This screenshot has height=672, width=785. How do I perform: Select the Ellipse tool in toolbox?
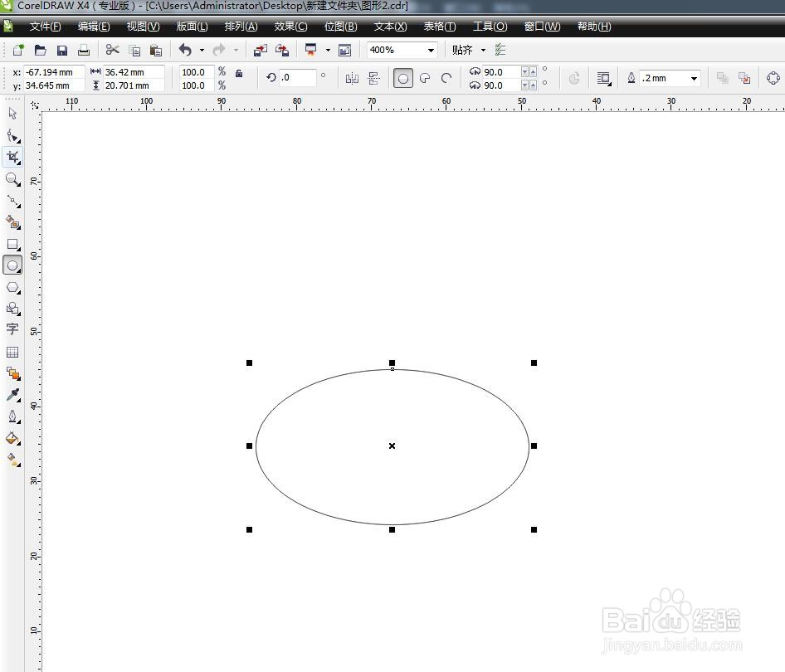pos(12,265)
